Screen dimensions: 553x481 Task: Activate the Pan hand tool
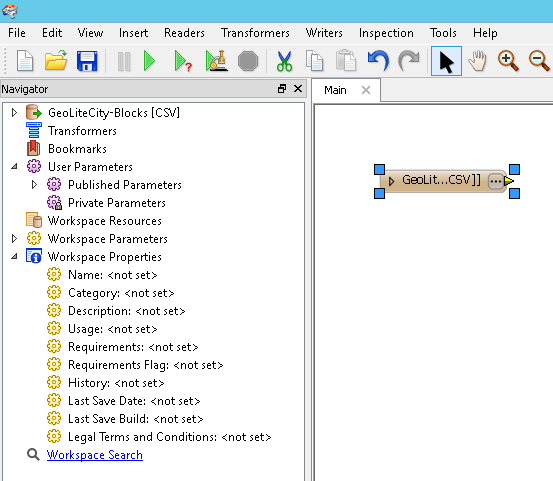[477, 61]
